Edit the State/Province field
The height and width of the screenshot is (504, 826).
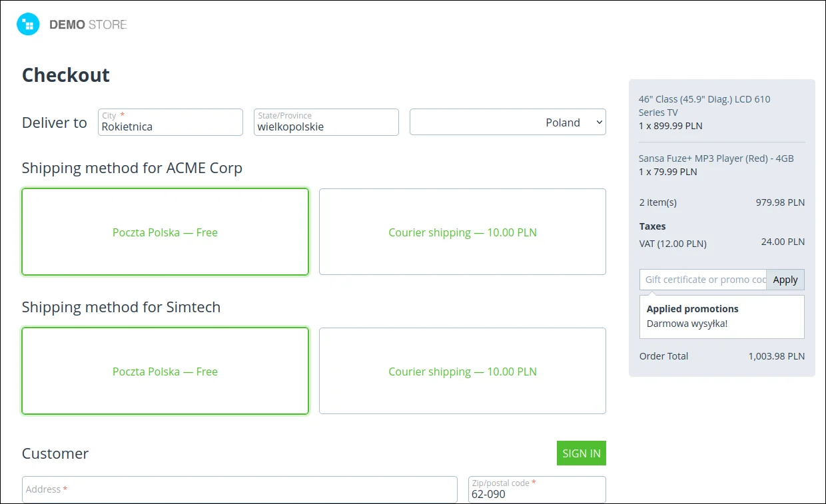click(326, 123)
